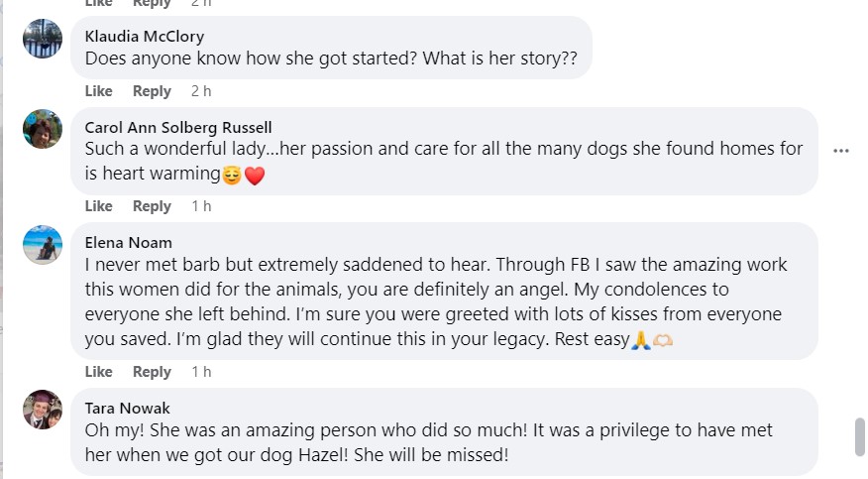
Task: Like Carol Ann Solberg Russell's comment
Action: pyautogui.click(x=99, y=206)
